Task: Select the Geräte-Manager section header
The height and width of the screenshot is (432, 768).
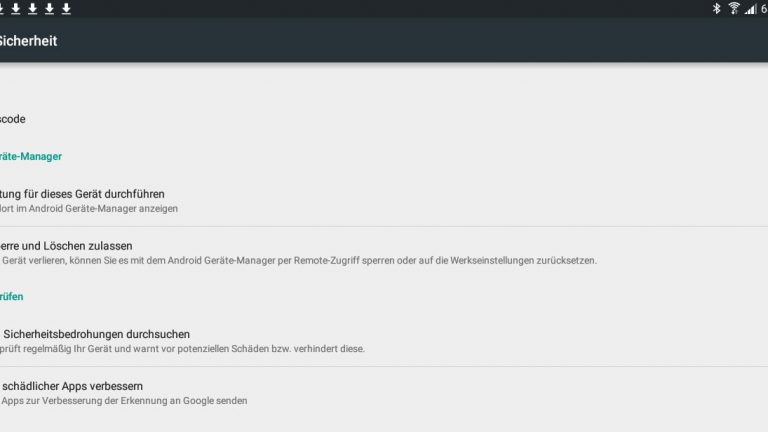Action: (x=32, y=156)
